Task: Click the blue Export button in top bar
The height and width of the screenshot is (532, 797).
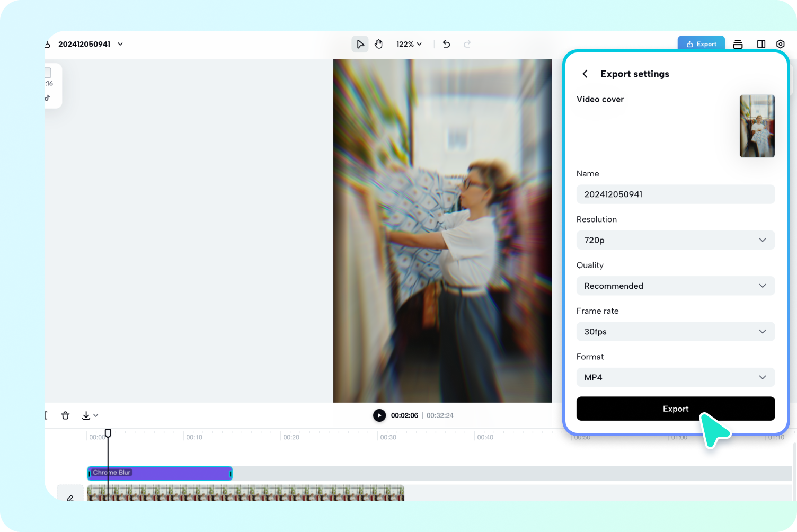Action: (x=701, y=44)
